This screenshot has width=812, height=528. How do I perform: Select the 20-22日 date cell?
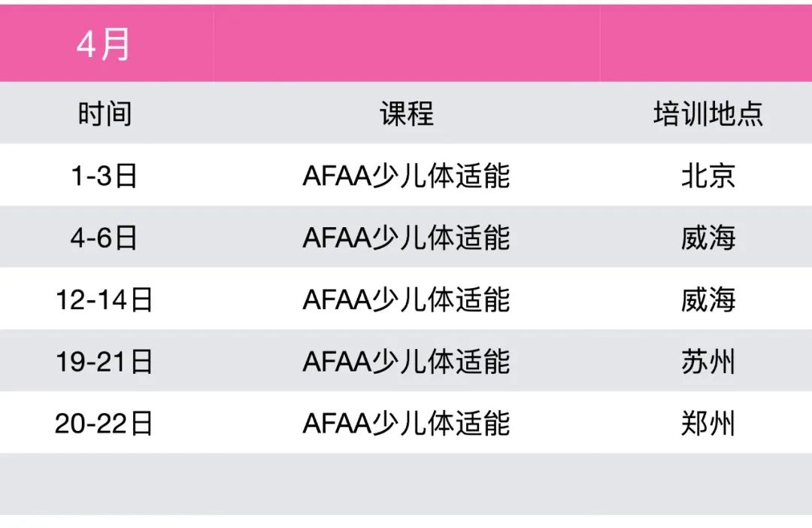click(105, 423)
